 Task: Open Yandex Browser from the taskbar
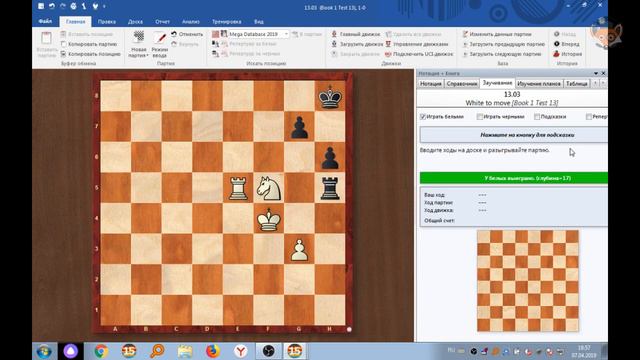click(x=240, y=351)
